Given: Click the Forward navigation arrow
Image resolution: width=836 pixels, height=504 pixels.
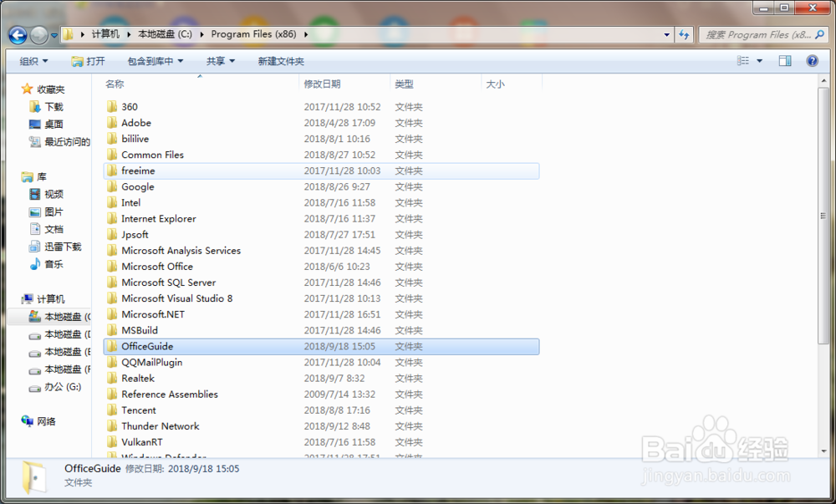Looking at the screenshot, I should [39, 36].
